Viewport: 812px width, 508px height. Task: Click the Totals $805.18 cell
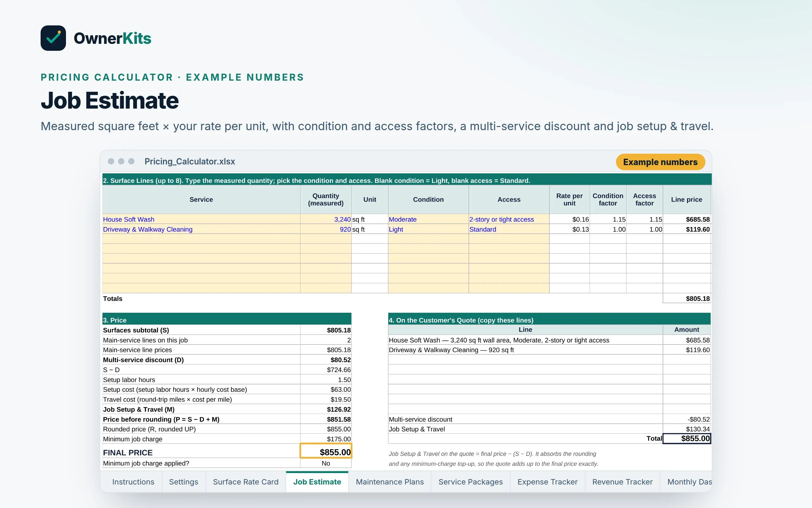coord(686,298)
